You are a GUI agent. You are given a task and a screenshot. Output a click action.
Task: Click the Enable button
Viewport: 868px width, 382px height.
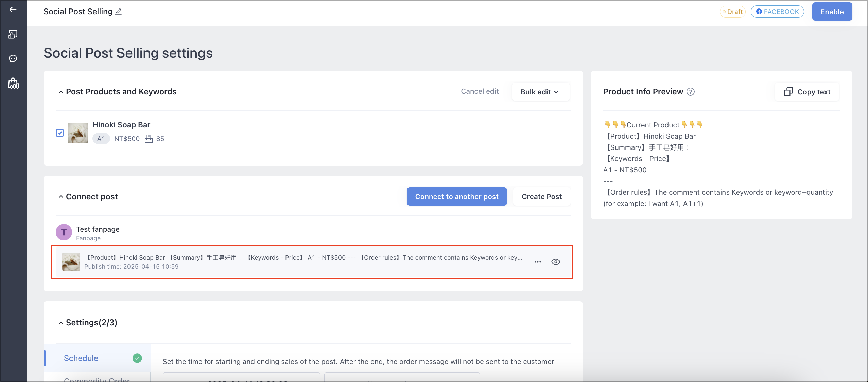pyautogui.click(x=832, y=12)
